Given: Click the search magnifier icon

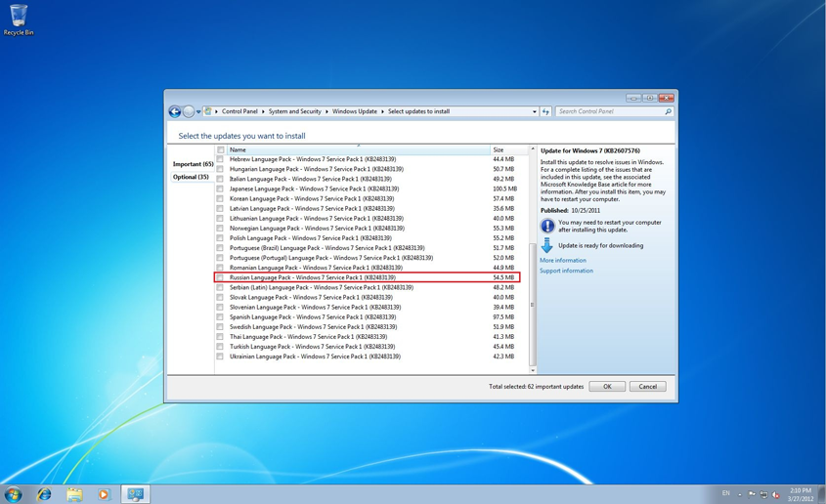Looking at the screenshot, I should pyautogui.click(x=668, y=111).
